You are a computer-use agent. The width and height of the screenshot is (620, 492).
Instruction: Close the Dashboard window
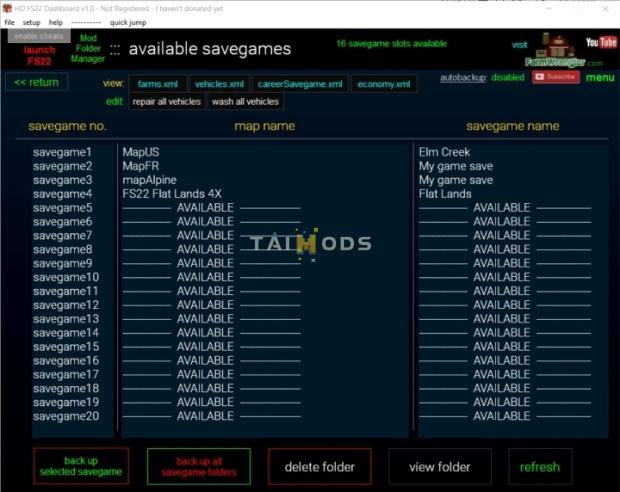click(x=605, y=8)
